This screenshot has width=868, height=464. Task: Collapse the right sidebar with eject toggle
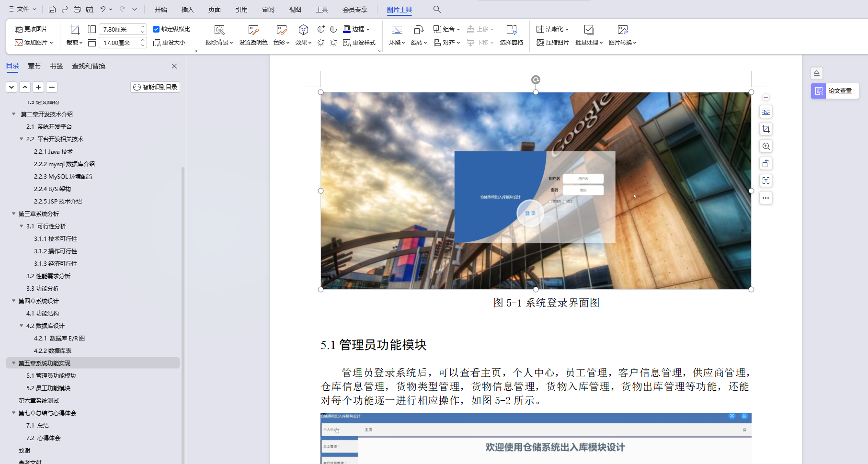817,73
